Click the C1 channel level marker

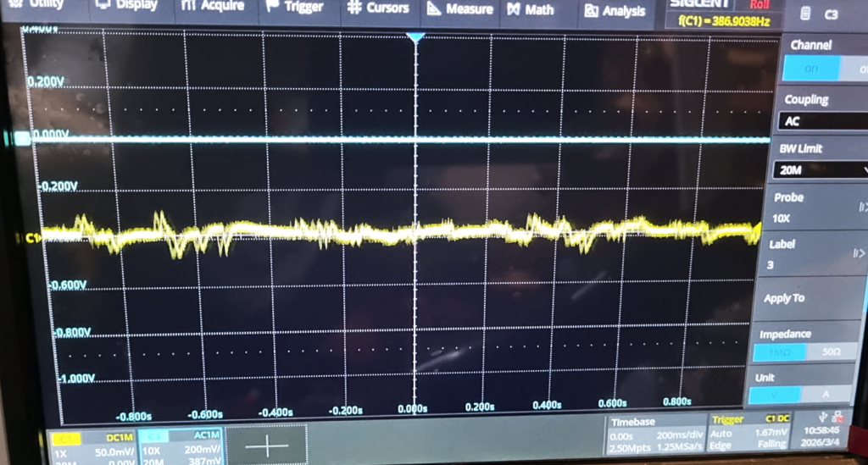[32, 239]
